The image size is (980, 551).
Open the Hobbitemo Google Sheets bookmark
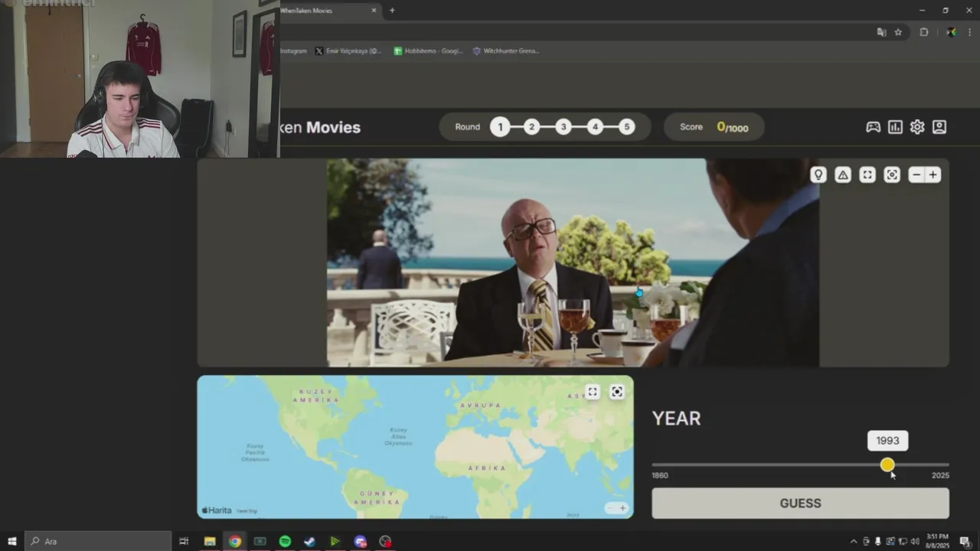coord(428,51)
